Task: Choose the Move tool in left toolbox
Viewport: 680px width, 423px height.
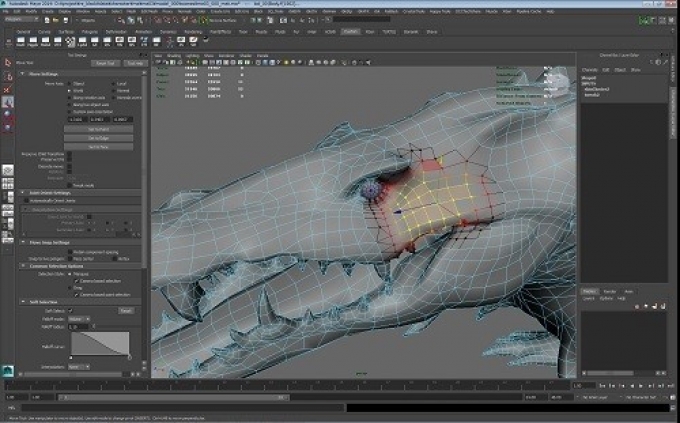Action: click(7, 101)
